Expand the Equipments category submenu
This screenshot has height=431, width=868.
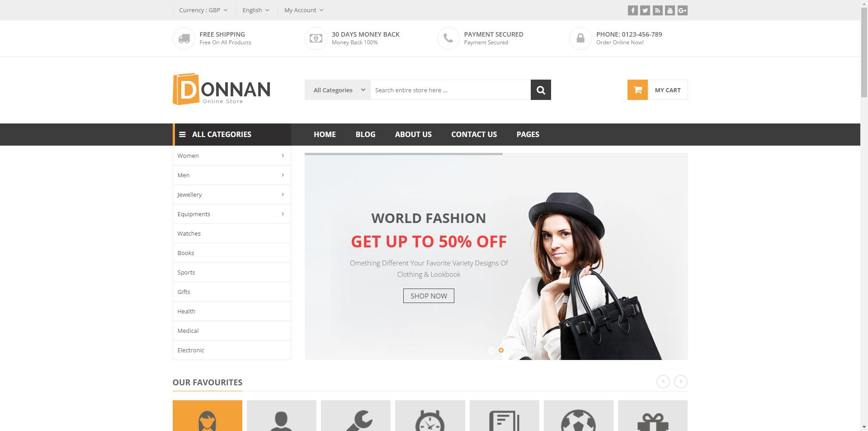[x=283, y=214]
